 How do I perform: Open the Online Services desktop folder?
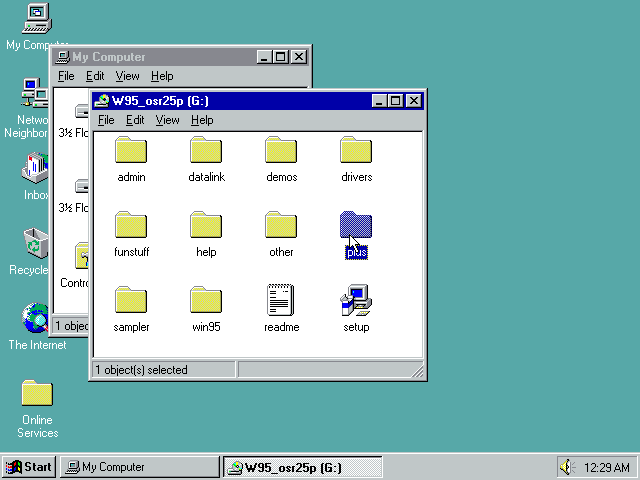[37, 394]
